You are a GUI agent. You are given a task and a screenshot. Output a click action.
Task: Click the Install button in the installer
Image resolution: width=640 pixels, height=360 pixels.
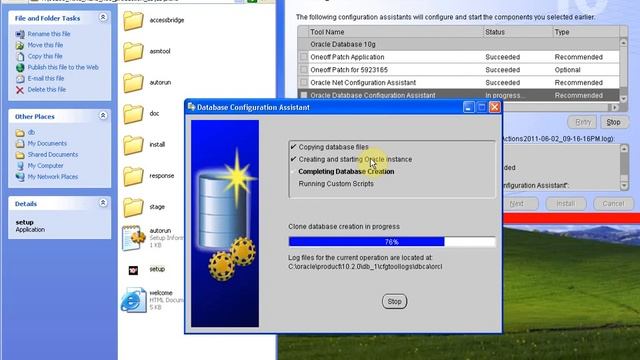coord(566,203)
